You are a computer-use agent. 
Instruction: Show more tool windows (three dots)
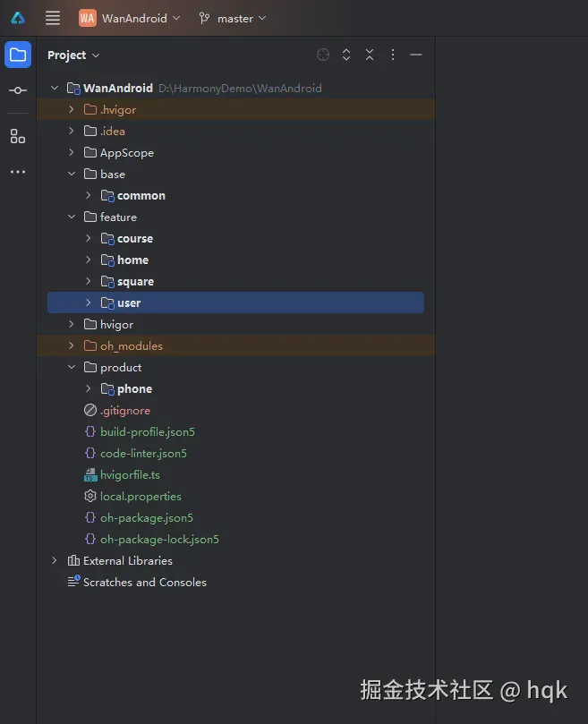click(18, 172)
